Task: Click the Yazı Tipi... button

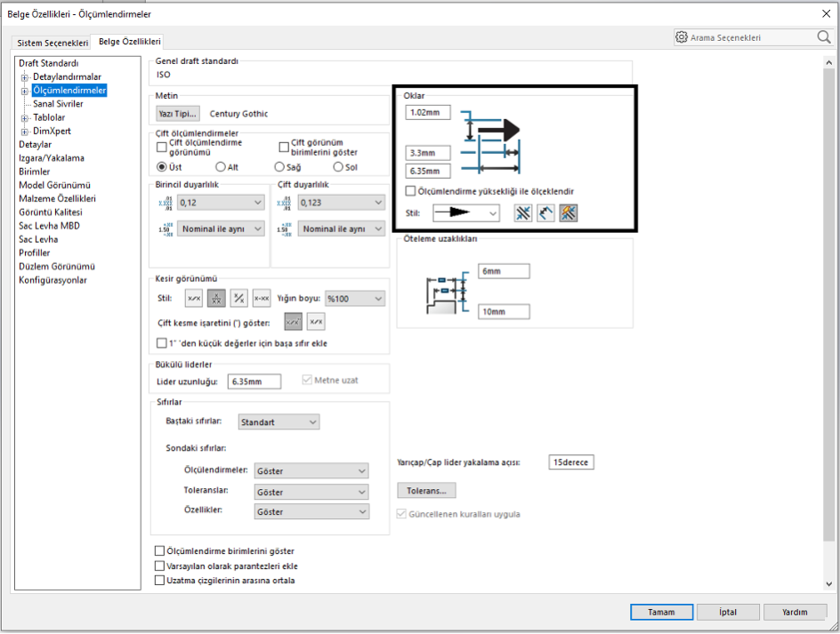Action: [177, 114]
